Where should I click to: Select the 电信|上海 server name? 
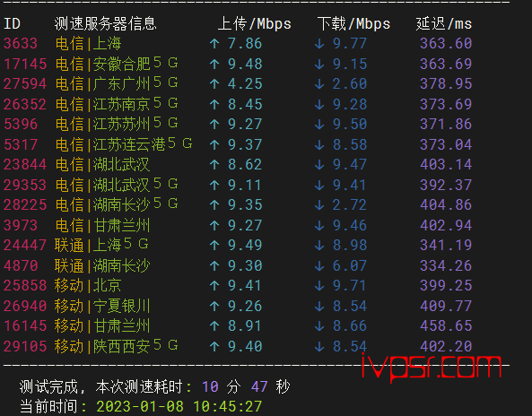click(x=88, y=43)
